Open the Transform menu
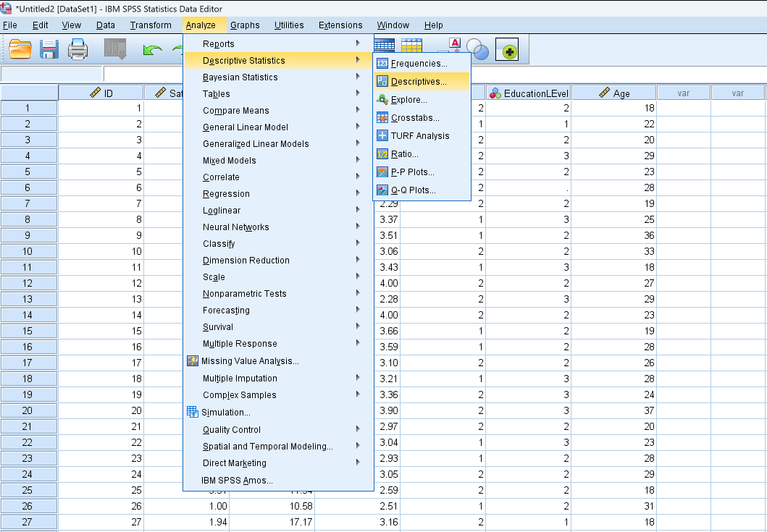The image size is (767, 532). click(x=151, y=25)
